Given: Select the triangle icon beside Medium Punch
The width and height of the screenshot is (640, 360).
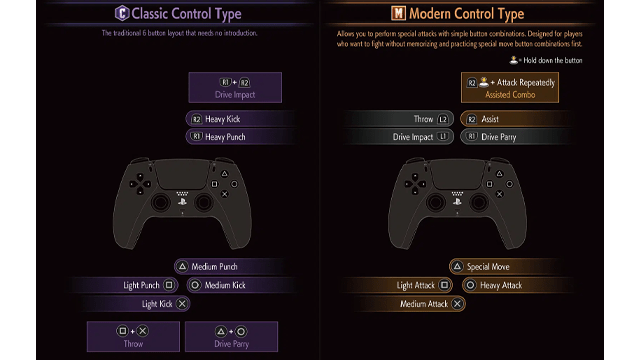Looking at the screenshot, I should click(182, 267).
